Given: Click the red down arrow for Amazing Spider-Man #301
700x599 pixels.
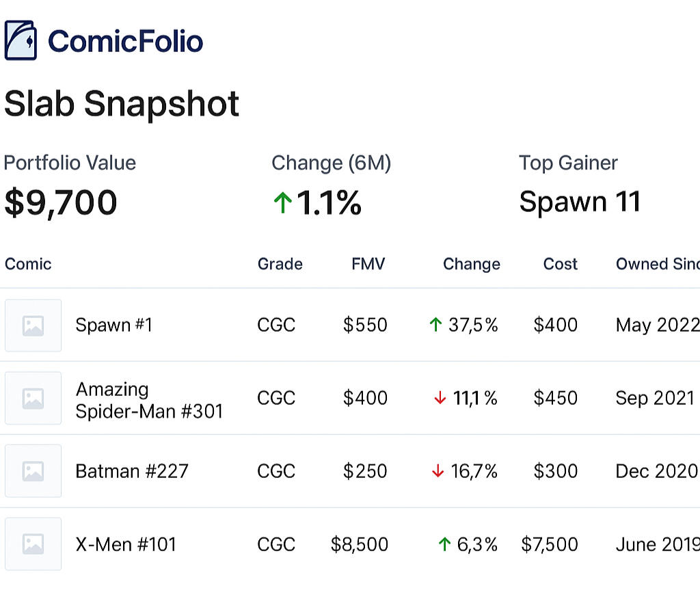Looking at the screenshot, I should (x=442, y=398).
